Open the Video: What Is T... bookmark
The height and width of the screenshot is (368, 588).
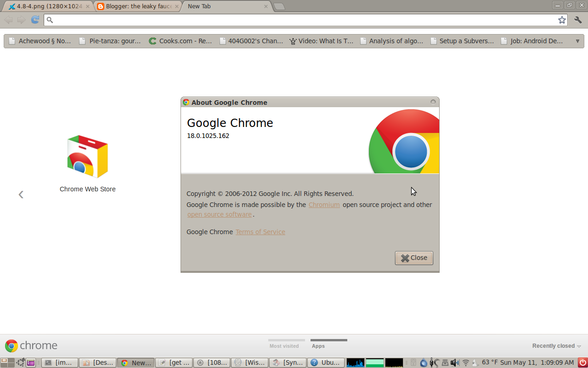click(322, 41)
